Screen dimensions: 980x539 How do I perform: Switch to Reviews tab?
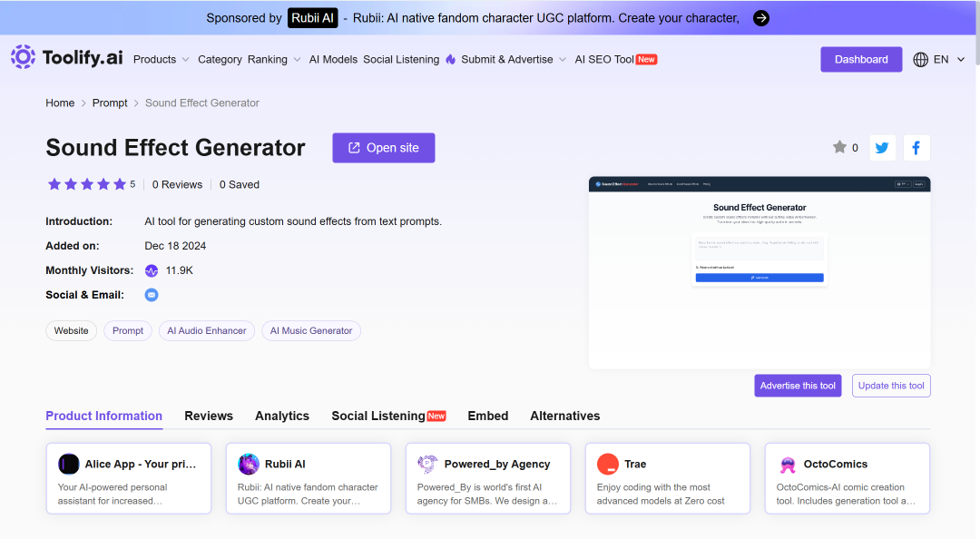[209, 416]
